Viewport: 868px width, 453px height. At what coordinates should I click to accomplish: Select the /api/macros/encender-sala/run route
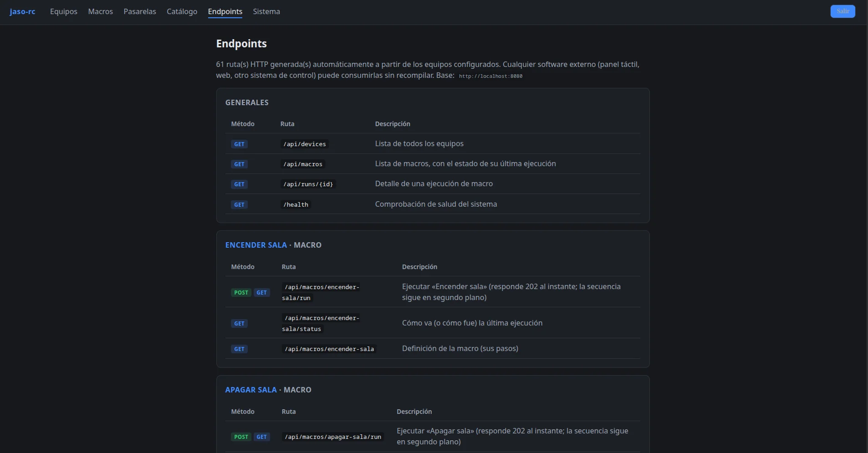coord(322,292)
